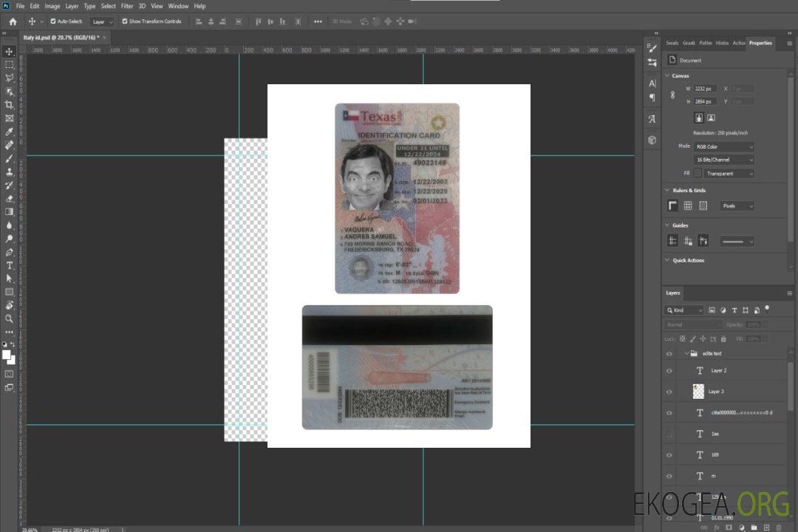Click the landscape orientation button

[711, 117]
